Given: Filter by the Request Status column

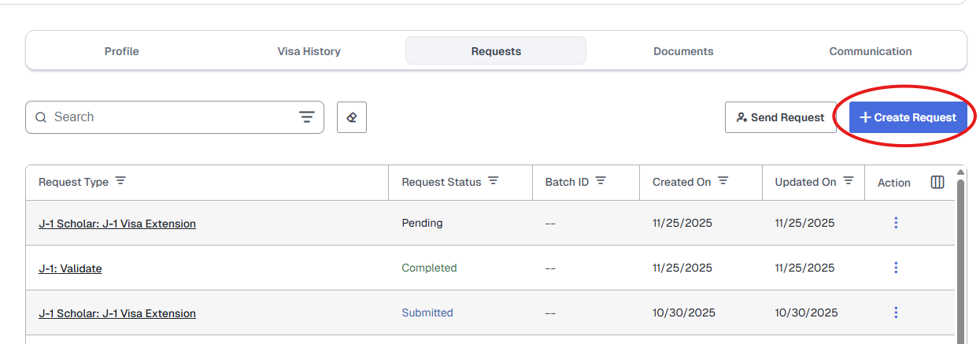Looking at the screenshot, I should (x=493, y=181).
